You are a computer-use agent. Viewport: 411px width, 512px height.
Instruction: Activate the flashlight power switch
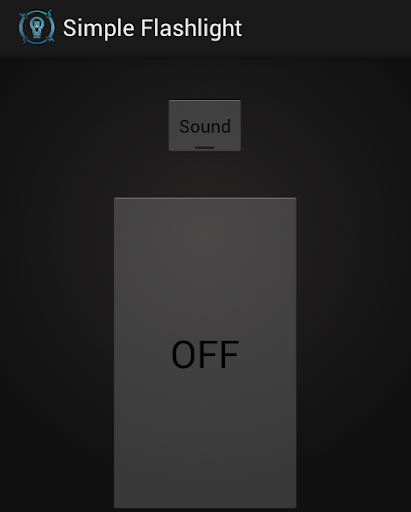tap(205, 353)
